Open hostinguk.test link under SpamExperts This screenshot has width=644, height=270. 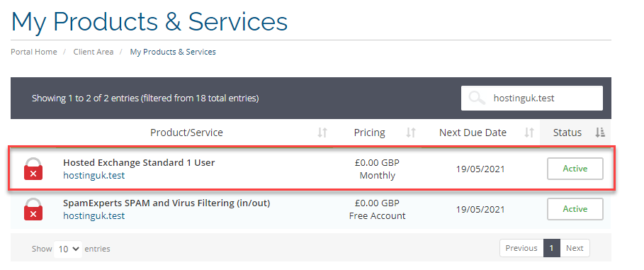point(94,215)
